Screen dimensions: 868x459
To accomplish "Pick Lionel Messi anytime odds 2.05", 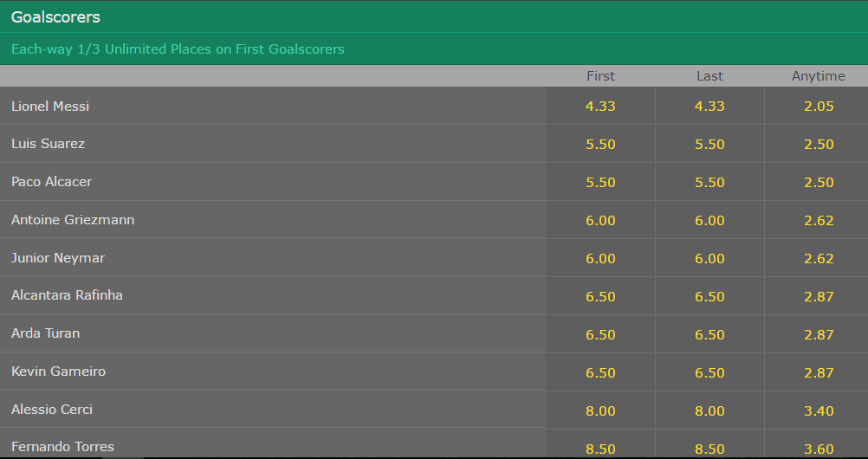I will coord(818,106).
